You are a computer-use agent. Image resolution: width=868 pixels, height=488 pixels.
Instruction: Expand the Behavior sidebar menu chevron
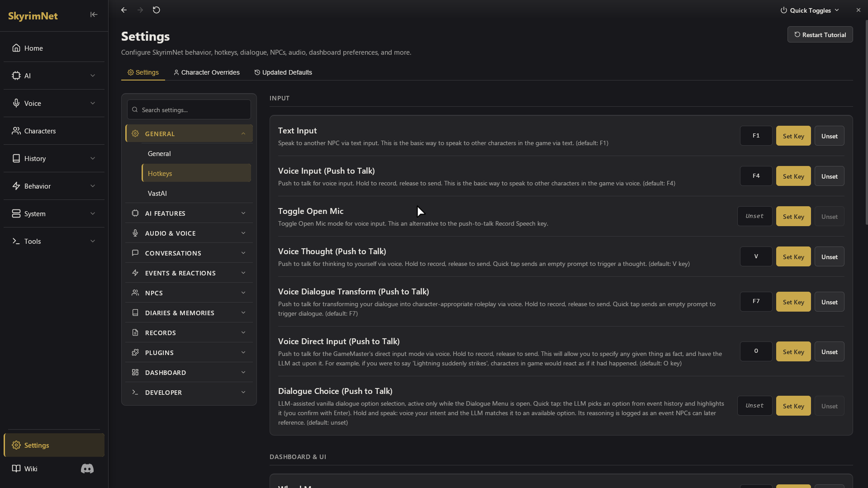(93, 186)
